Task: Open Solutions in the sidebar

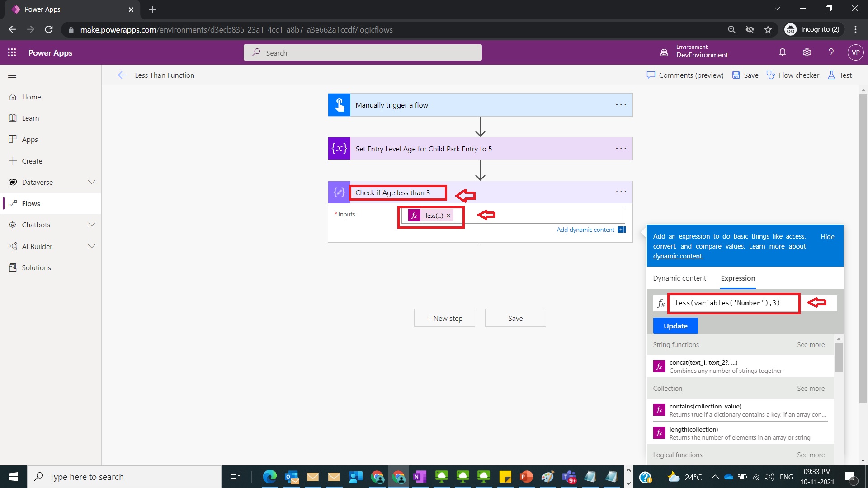Action: click(x=36, y=267)
